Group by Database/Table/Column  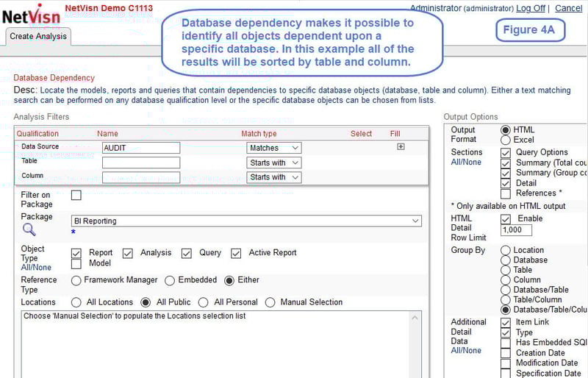pos(506,310)
